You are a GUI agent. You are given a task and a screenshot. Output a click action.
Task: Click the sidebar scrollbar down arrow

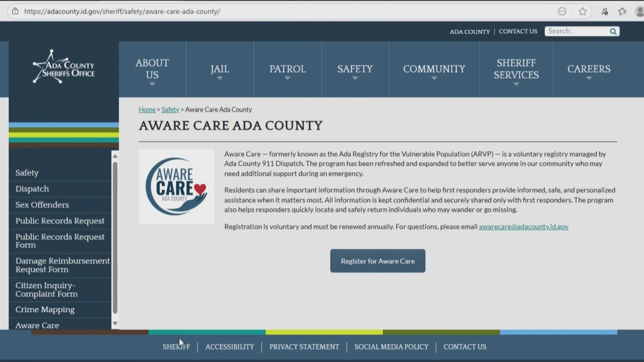(115, 323)
